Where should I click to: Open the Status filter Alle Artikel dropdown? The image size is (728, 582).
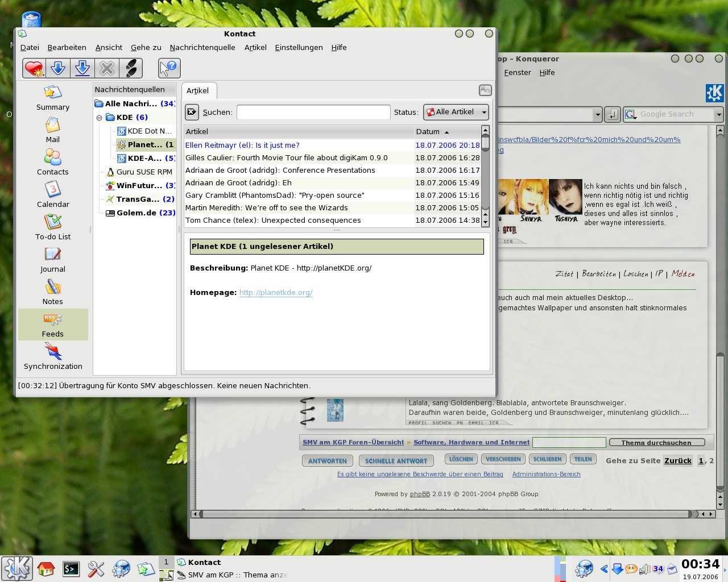[x=456, y=112]
